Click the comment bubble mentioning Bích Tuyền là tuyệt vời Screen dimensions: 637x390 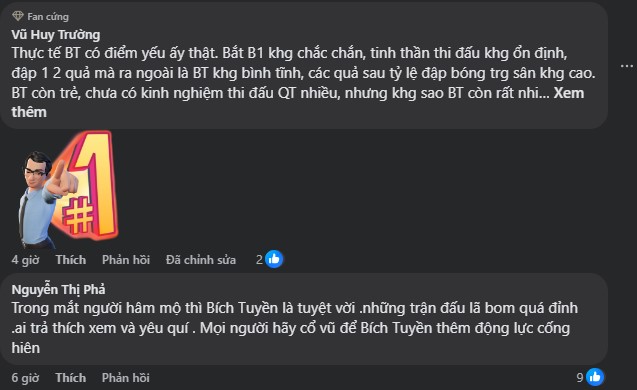click(304, 319)
